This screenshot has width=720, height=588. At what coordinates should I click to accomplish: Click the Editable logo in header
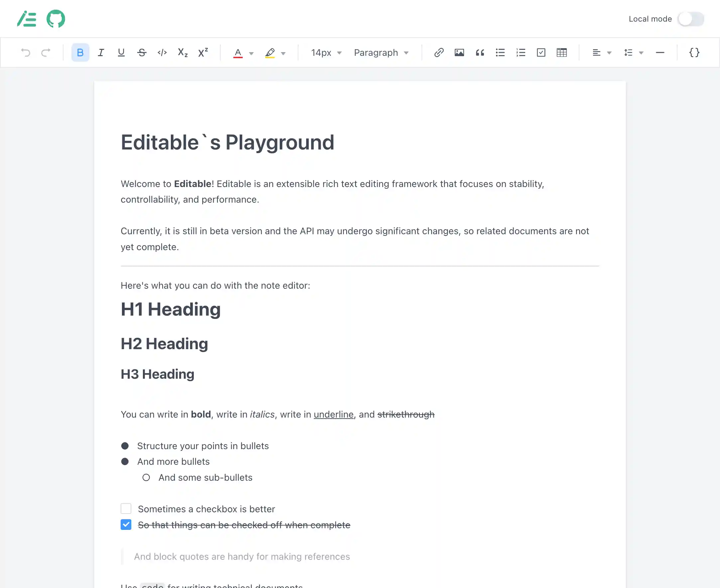tap(27, 19)
